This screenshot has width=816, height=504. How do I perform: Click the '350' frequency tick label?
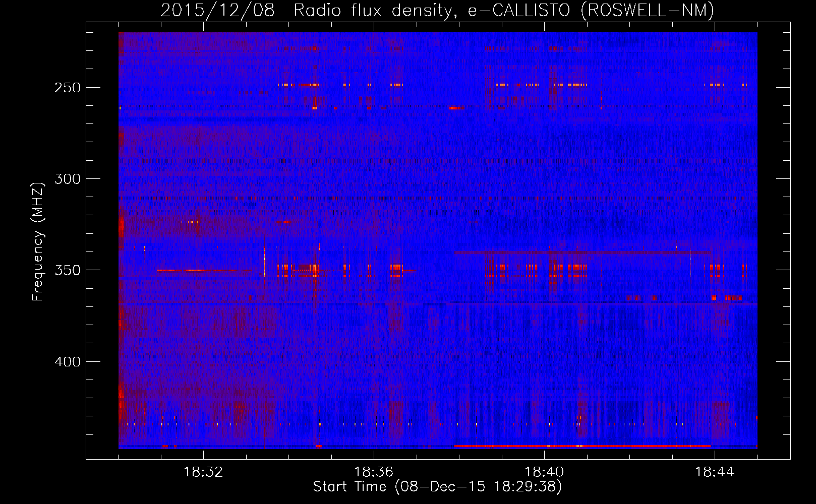[68, 270]
